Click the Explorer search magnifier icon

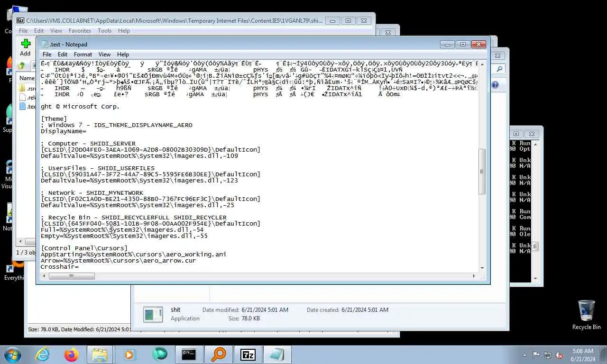click(499, 69)
